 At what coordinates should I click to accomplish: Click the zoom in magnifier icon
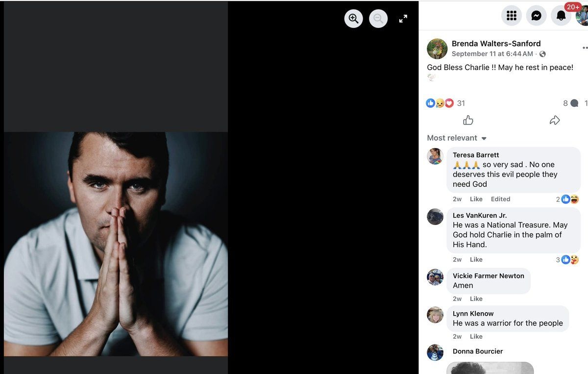[353, 19]
